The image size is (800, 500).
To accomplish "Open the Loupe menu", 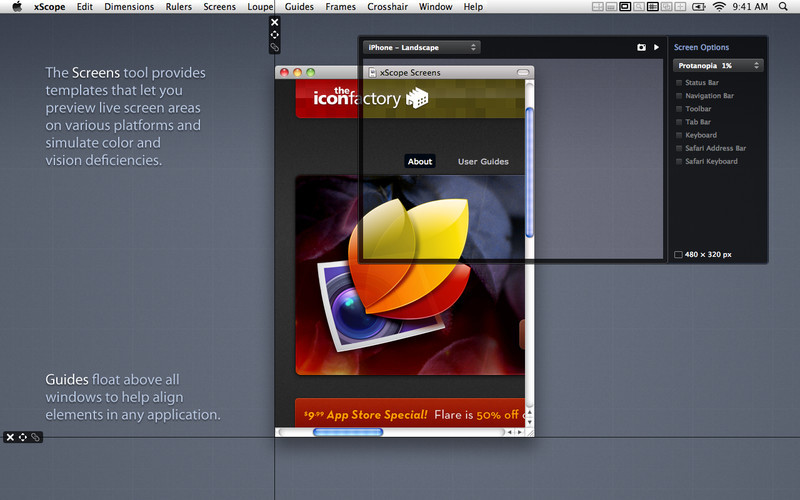I will coord(260,7).
